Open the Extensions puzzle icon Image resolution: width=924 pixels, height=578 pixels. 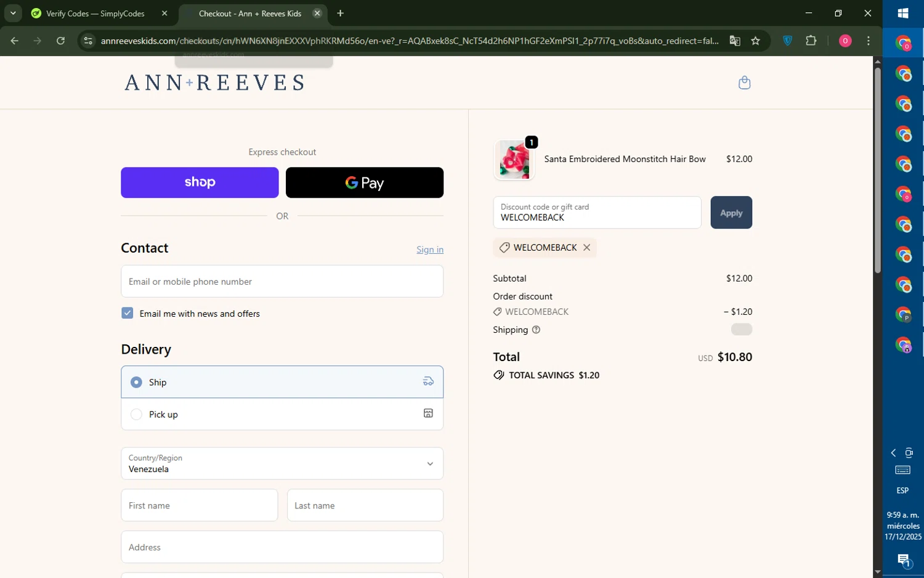point(811,41)
